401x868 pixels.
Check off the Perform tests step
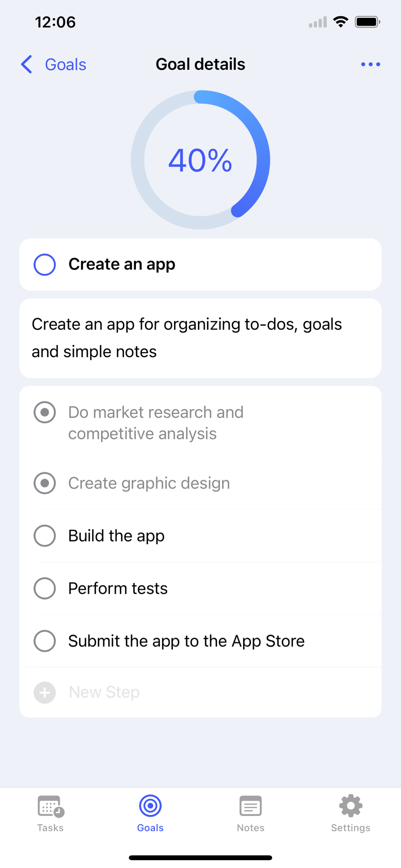[x=45, y=588]
